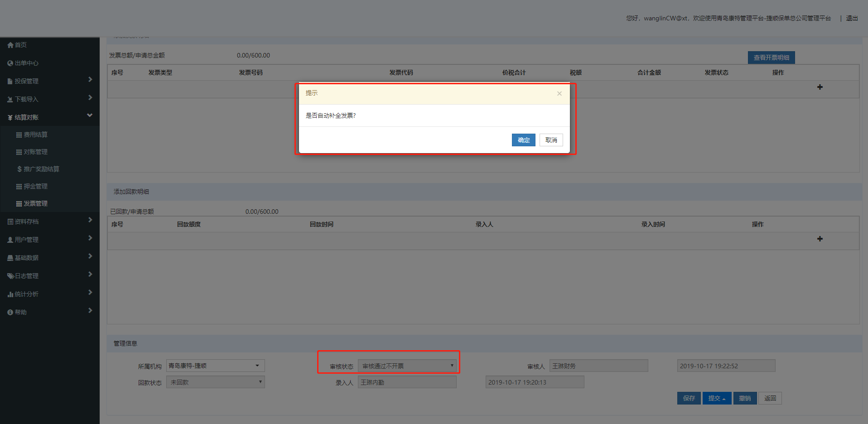Viewport: 868px width, 424px height.
Task: Click the grid icon beside 费用结算
Action: click(19, 135)
